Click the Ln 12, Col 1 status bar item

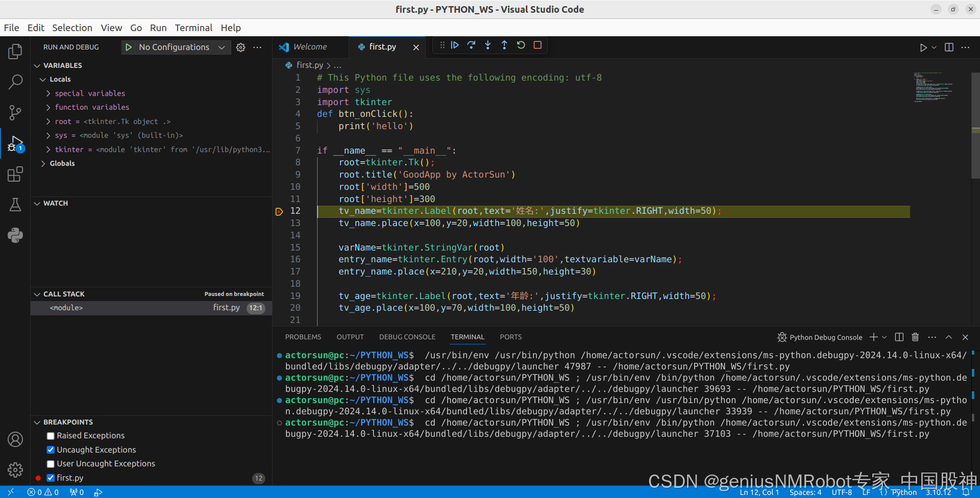tap(759, 492)
